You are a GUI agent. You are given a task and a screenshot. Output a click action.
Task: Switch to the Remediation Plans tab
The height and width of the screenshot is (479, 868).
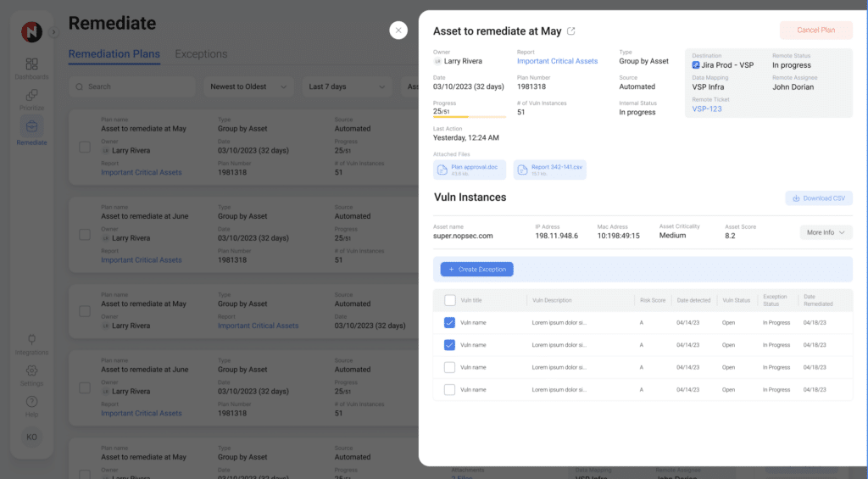point(114,53)
